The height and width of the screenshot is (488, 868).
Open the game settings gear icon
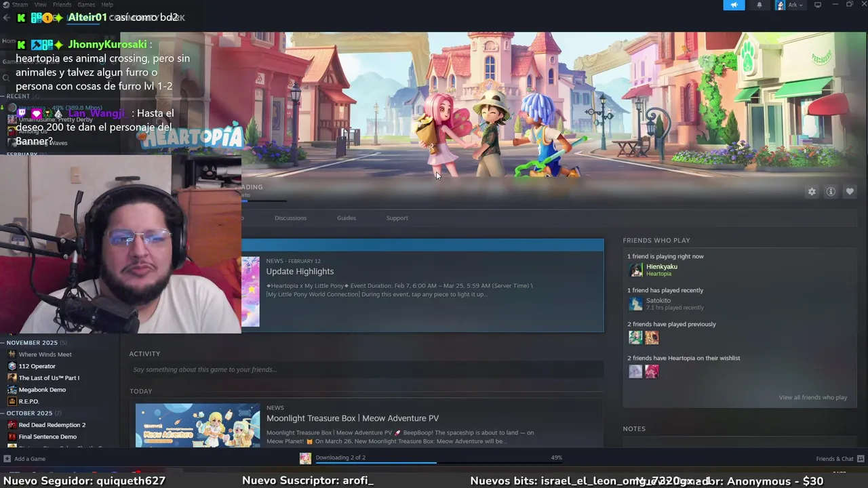pyautogui.click(x=812, y=192)
